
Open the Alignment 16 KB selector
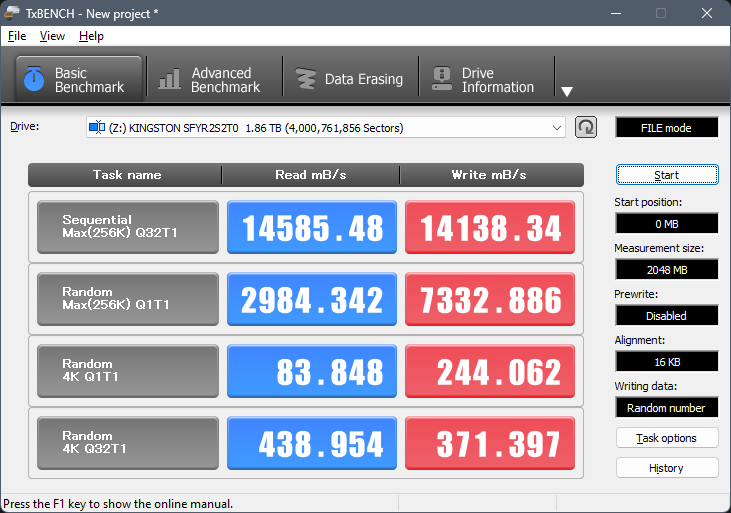pos(666,361)
